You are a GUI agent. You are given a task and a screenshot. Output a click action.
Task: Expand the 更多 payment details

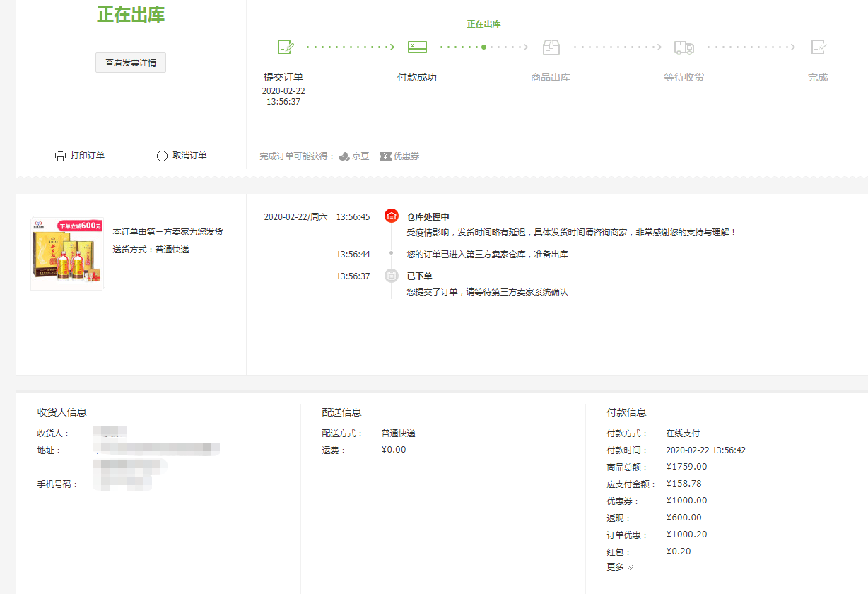620,567
